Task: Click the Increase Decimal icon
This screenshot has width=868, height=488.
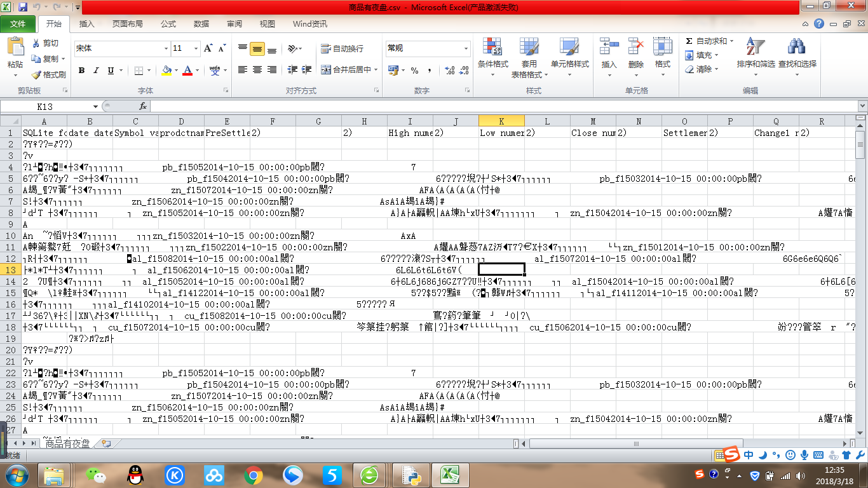Action: pos(449,71)
